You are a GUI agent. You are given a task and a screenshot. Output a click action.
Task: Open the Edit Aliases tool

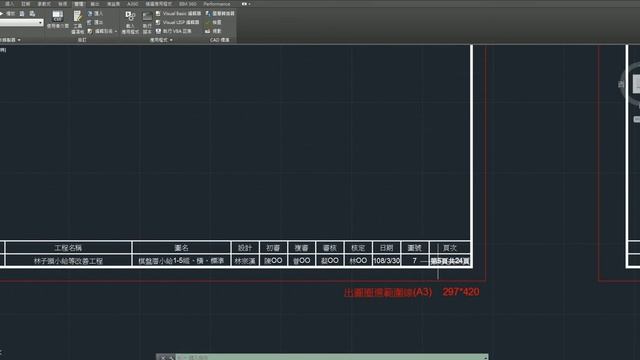point(100,31)
